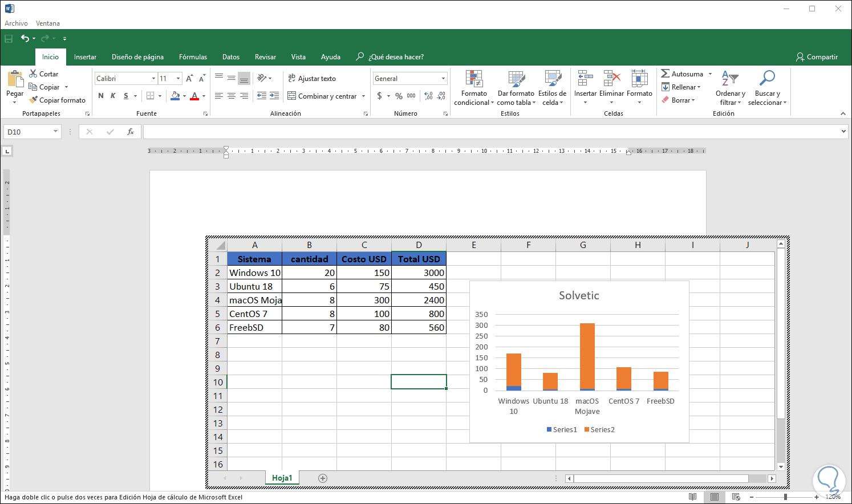
Task: Click the Copiar button
Action: 44,87
